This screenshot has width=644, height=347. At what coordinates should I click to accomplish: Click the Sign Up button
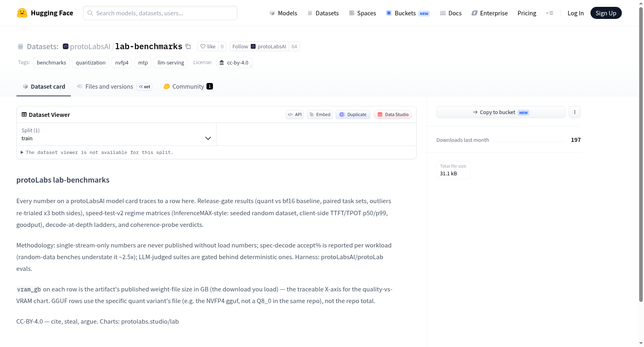pos(606,13)
